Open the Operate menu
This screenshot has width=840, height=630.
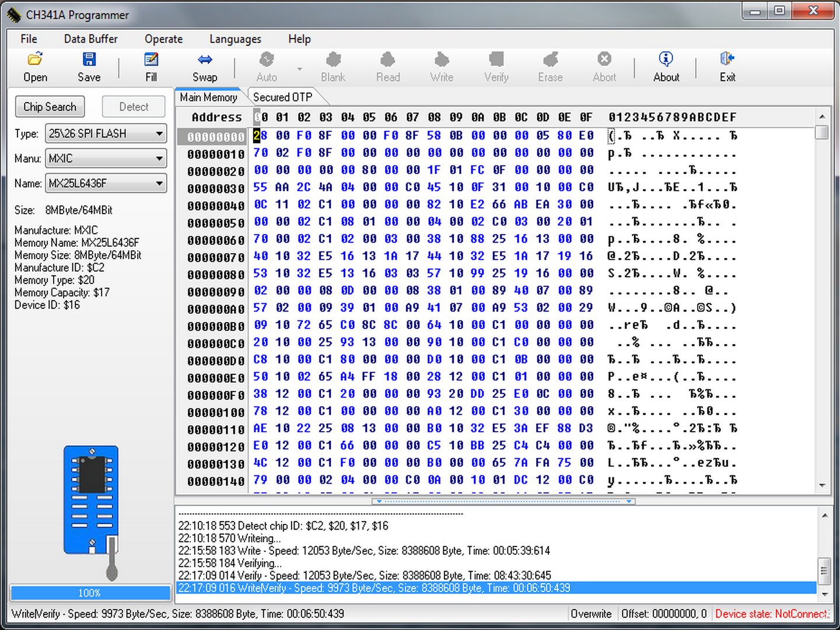(x=163, y=39)
